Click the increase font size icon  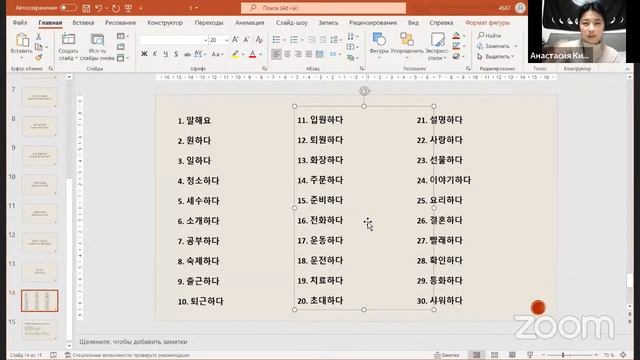pos(236,40)
